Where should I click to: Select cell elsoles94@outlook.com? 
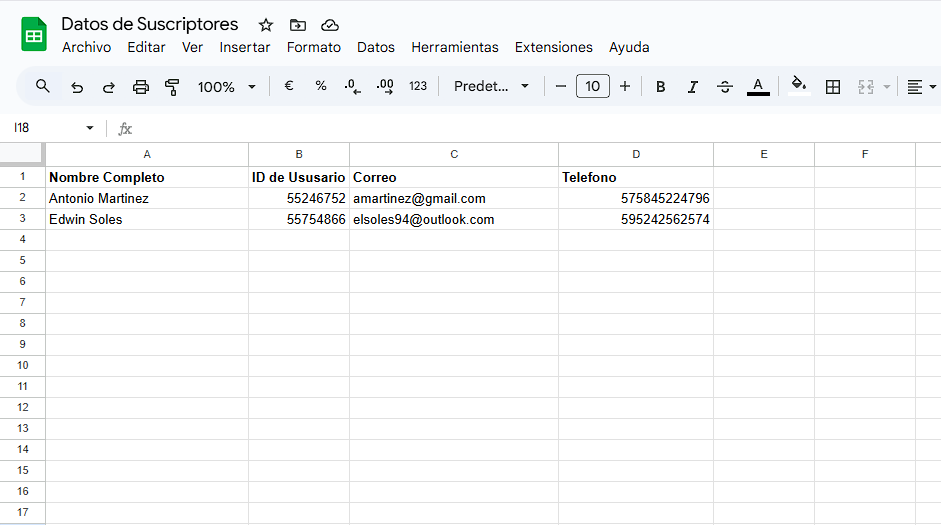pyautogui.click(x=454, y=220)
